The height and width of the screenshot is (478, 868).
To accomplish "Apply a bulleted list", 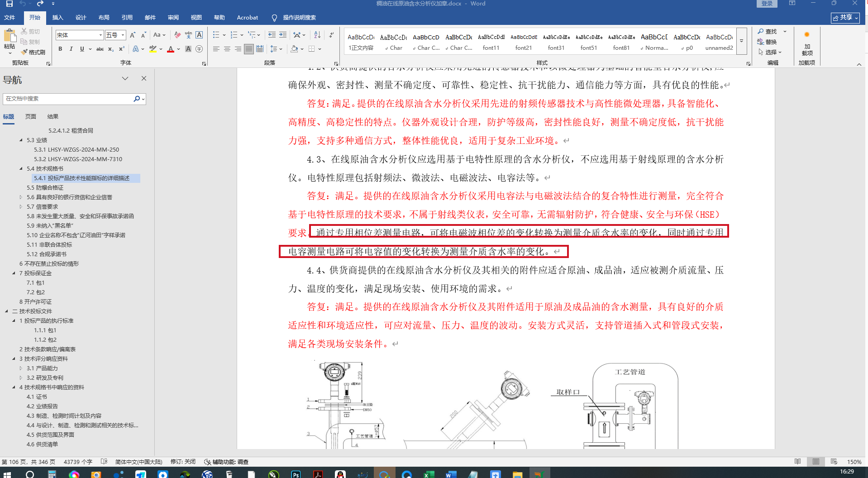I will 216,35.
